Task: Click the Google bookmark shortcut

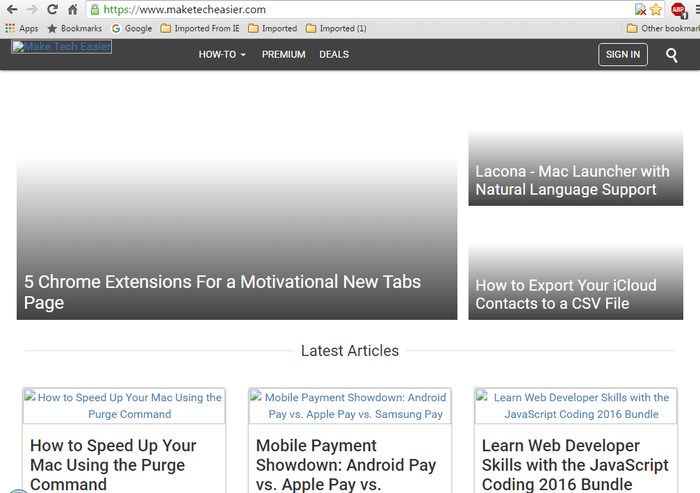Action: (x=131, y=29)
